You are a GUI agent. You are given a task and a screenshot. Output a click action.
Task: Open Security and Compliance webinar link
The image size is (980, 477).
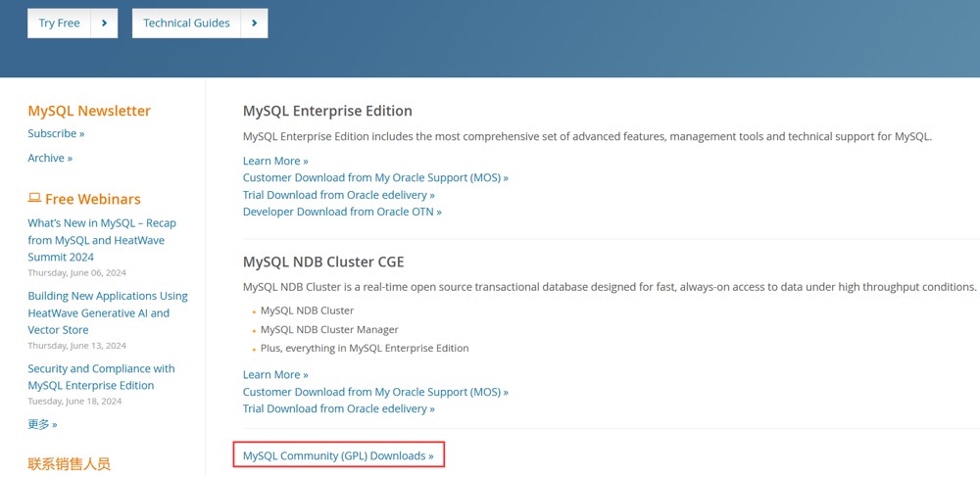point(101,377)
